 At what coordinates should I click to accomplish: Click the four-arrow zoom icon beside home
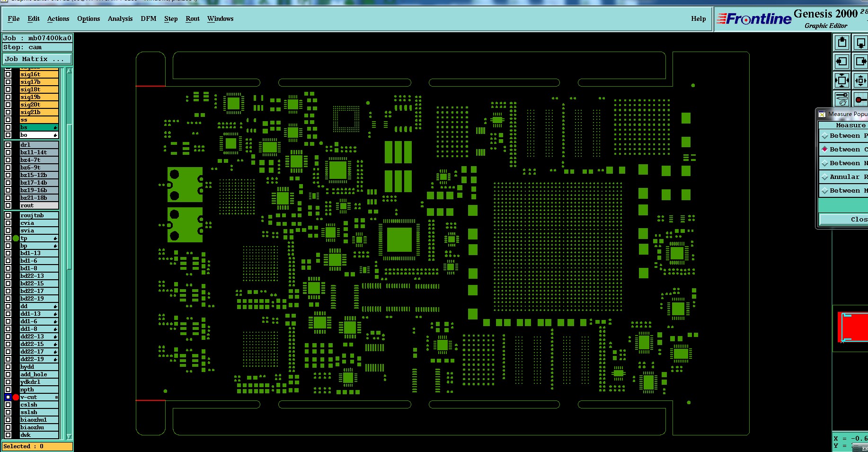[x=860, y=80]
